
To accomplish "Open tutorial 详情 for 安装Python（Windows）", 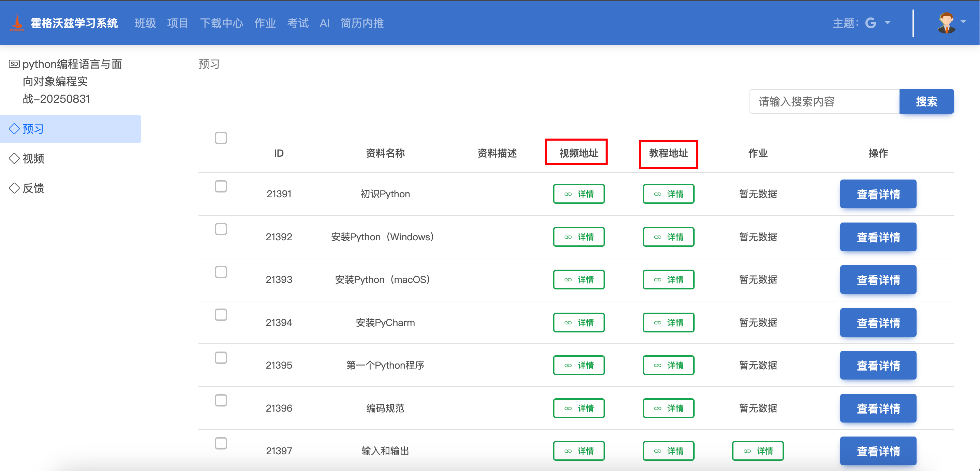I will point(668,237).
